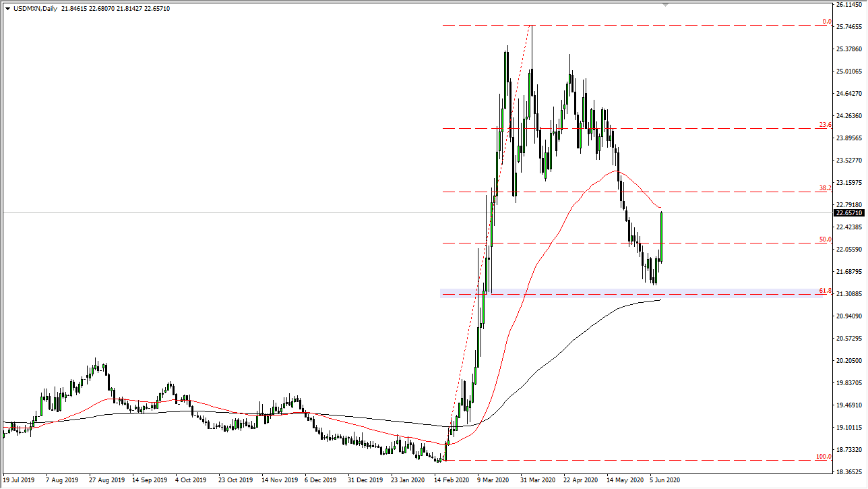Click the 18.36525 price on the scale
Image resolution: width=868 pixels, height=489 pixels.
(x=849, y=472)
